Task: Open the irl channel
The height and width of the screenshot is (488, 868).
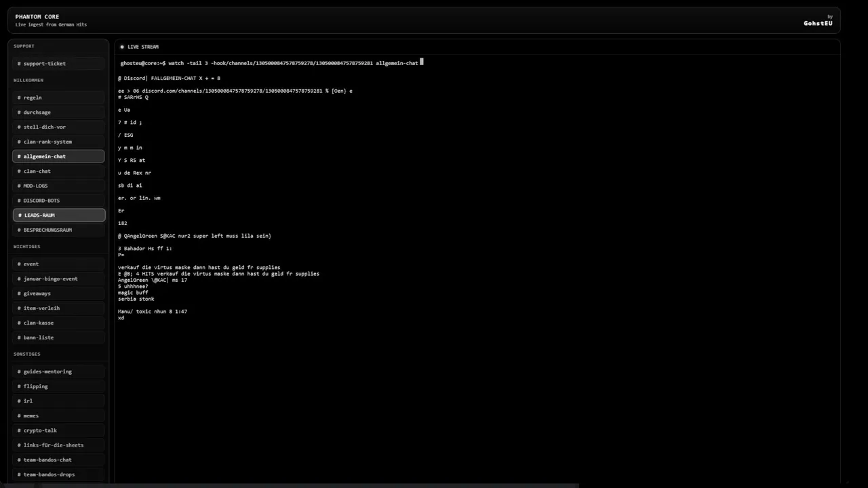Action: (59, 401)
